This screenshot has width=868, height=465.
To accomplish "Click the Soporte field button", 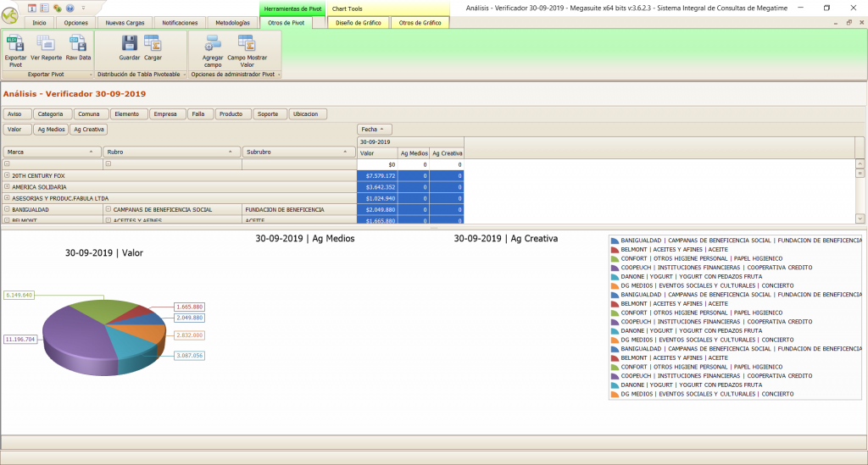I will coord(270,113).
